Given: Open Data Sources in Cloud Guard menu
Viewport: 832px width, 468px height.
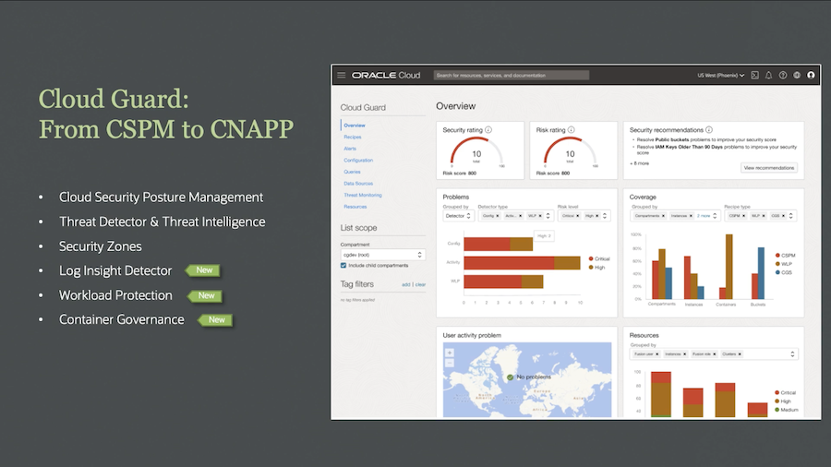Looking at the screenshot, I should 358,184.
